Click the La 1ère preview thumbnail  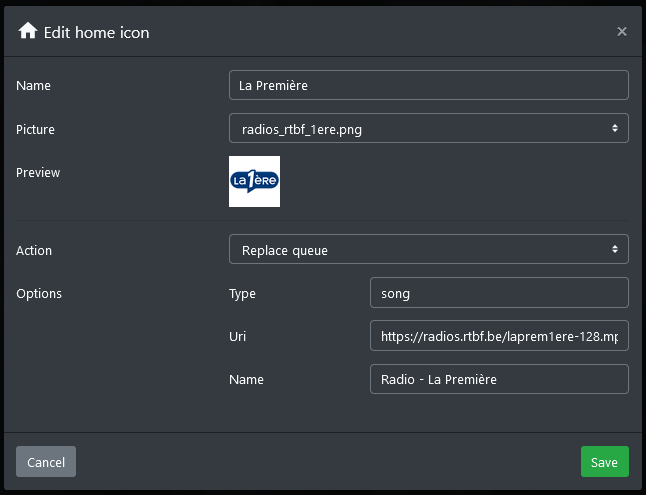point(254,181)
